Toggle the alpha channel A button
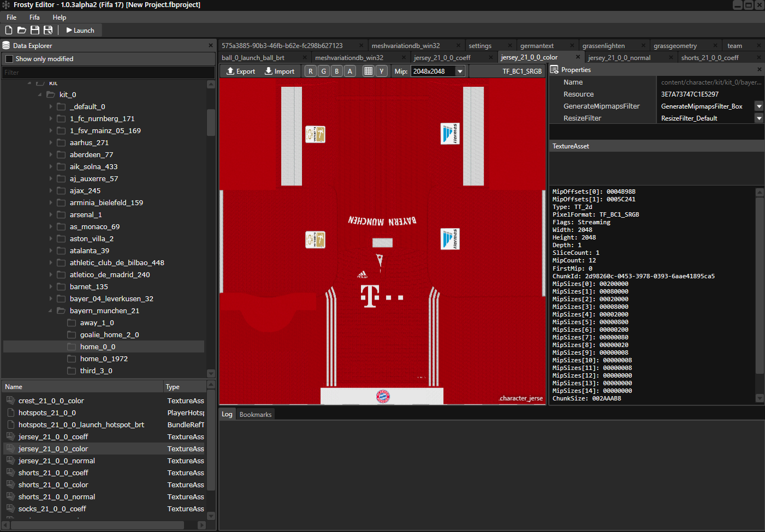This screenshot has height=532, width=765. [x=350, y=71]
